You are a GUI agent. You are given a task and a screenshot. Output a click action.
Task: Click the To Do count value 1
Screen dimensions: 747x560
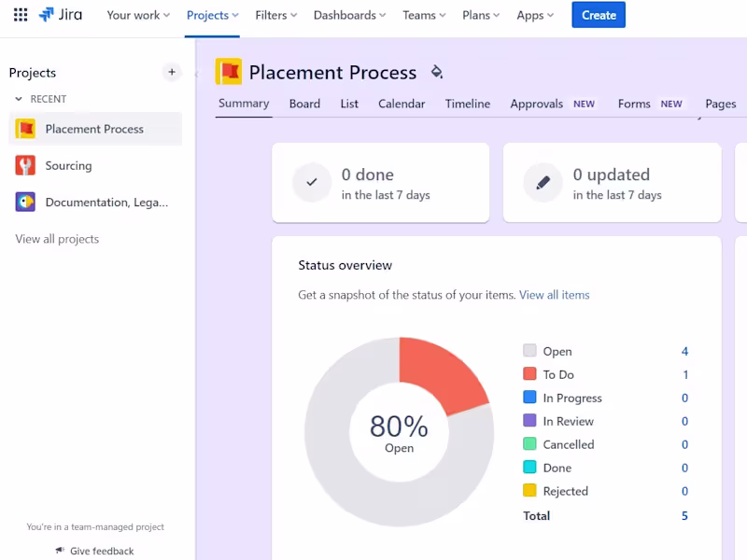[685, 375]
